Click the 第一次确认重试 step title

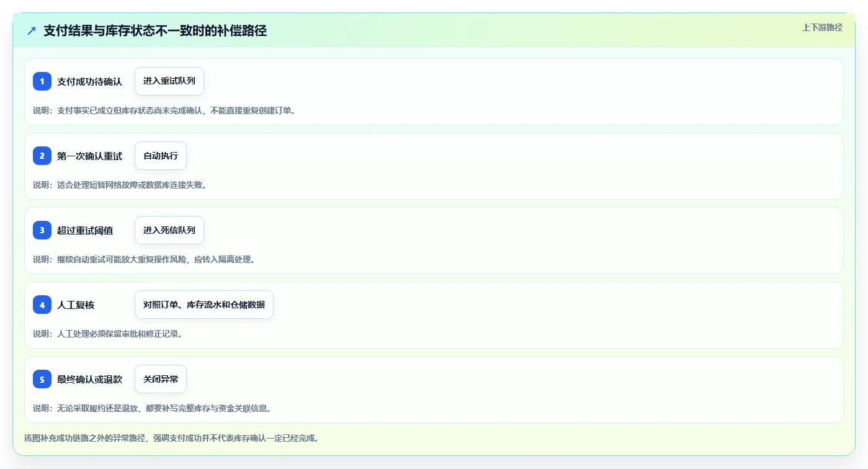tap(89, 156)
